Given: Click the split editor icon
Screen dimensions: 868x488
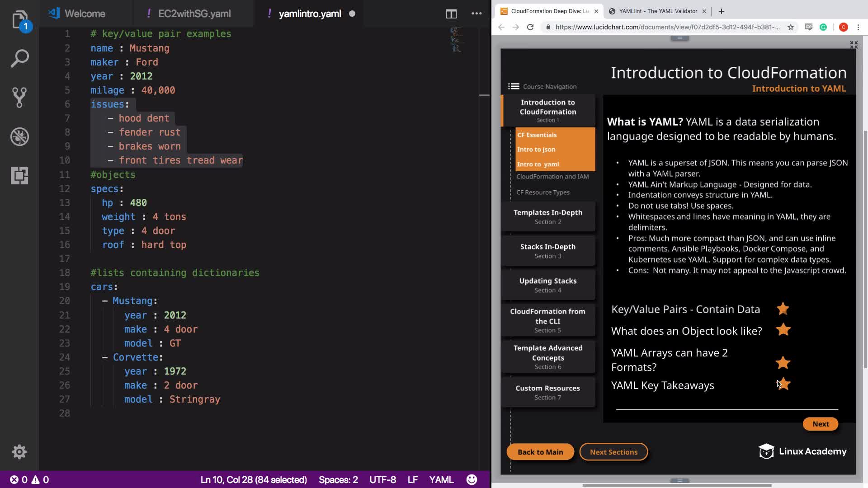Looking at the screenshot, I should click(x=451, y=14).
